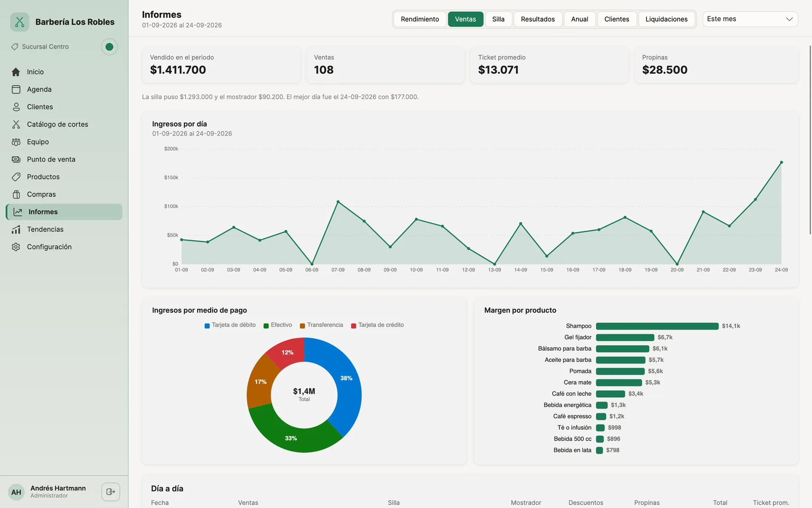The width and height of the screenshot is (812, 508).
Task: Click the Propinas summary card
Action: coord(716,65)
